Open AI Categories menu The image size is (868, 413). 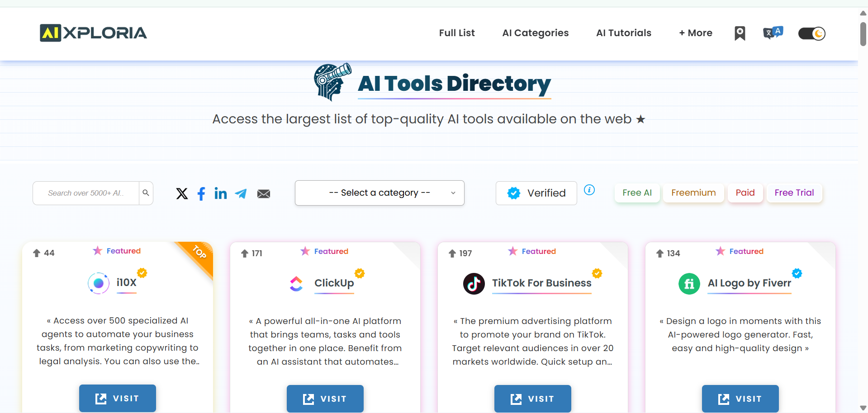pos(535,33)
